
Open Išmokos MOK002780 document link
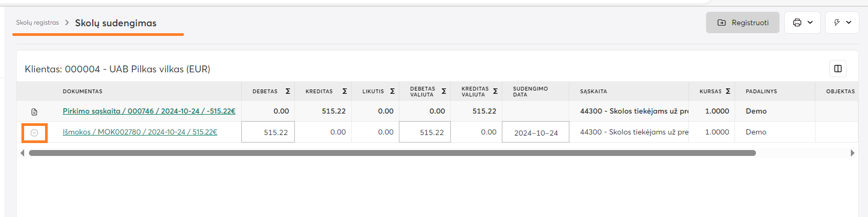(140, 132)
